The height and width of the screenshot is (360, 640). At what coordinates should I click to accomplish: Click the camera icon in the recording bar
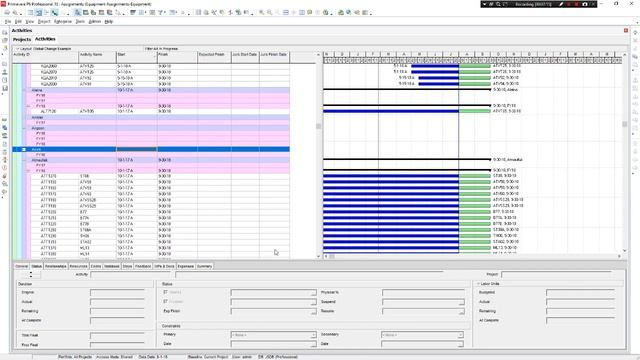tap(584, 4)
